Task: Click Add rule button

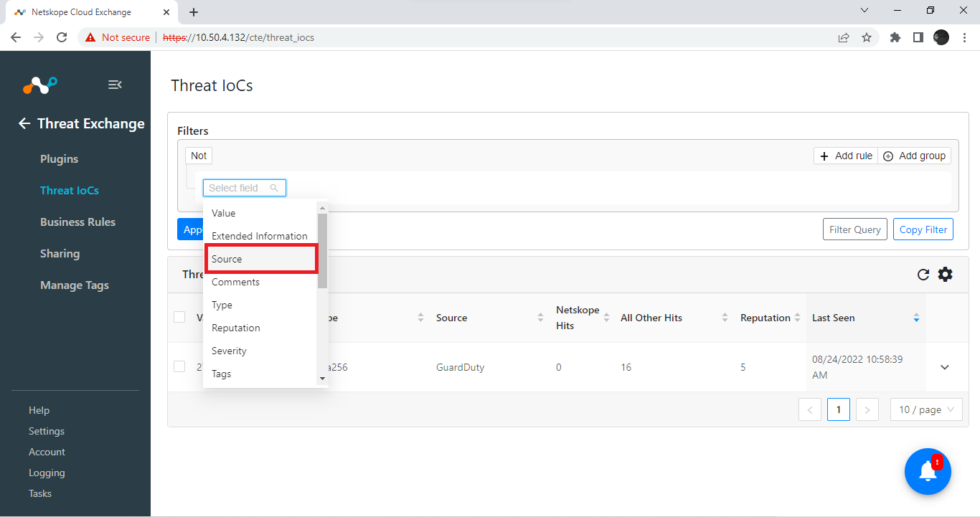Action: click(x=846, y=156)
